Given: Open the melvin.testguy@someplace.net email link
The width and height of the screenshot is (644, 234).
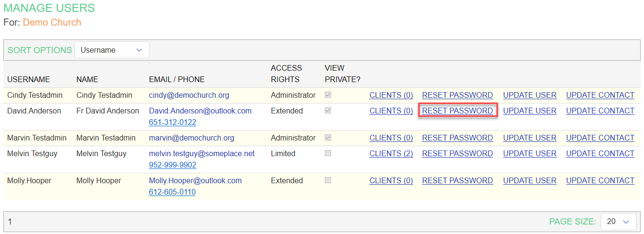Looking at the screenshot, I should coord(202,153).
